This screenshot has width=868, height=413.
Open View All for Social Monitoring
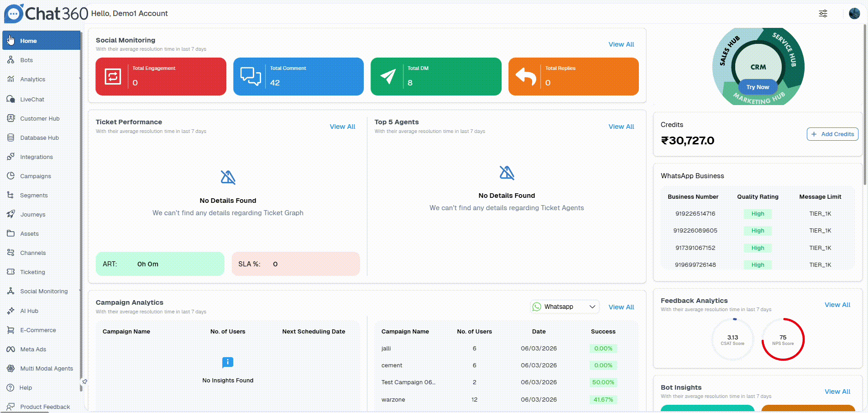tap(621, 44)
